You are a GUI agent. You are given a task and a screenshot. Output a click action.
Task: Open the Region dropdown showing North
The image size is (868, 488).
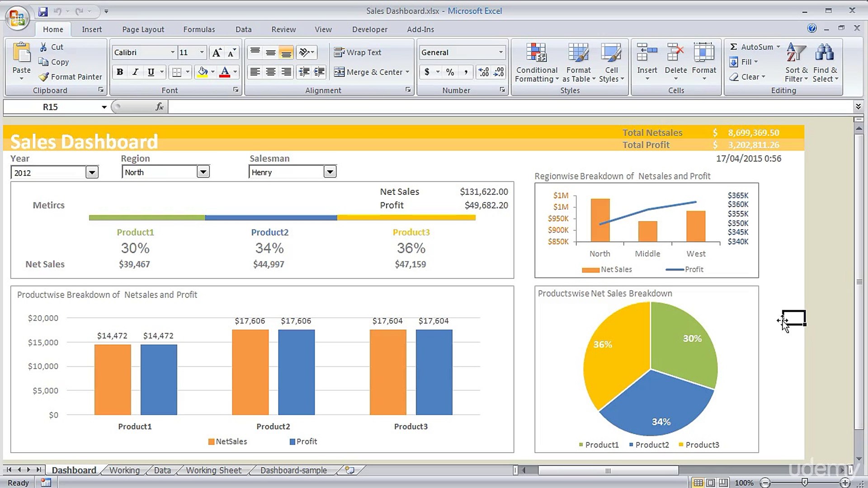(x=203, y=172)
